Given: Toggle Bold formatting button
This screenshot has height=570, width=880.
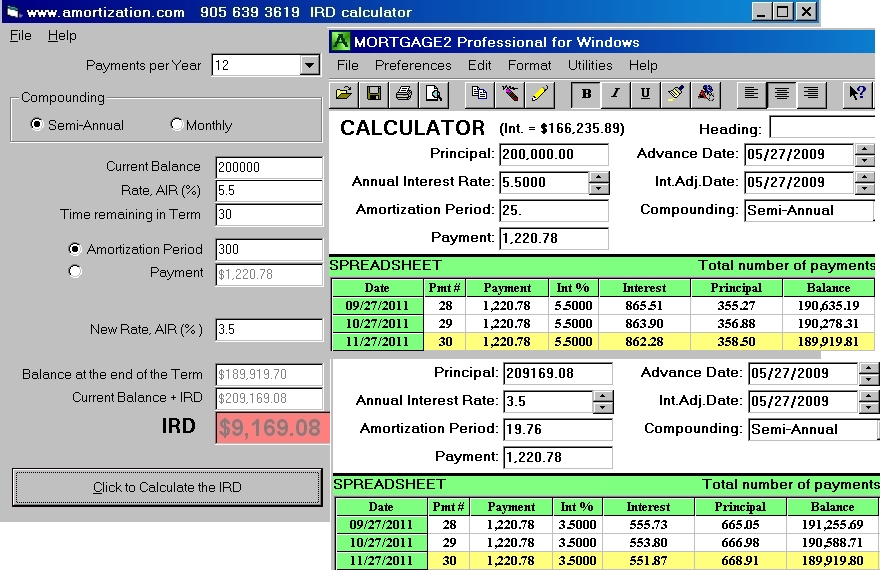Looking at the screenshot, I should (586, 94).
